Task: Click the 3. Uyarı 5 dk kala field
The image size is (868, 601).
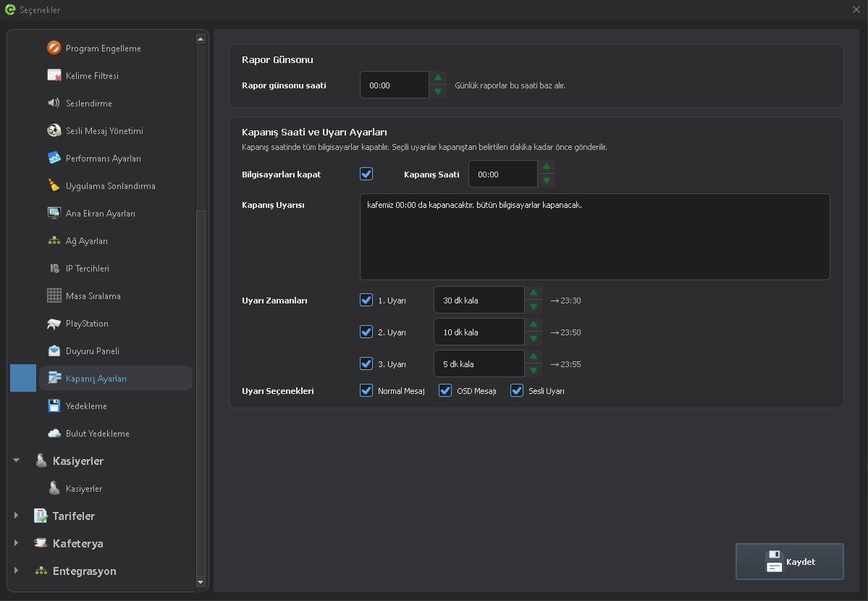Action: pyautogui.click(x=479, y=363)
